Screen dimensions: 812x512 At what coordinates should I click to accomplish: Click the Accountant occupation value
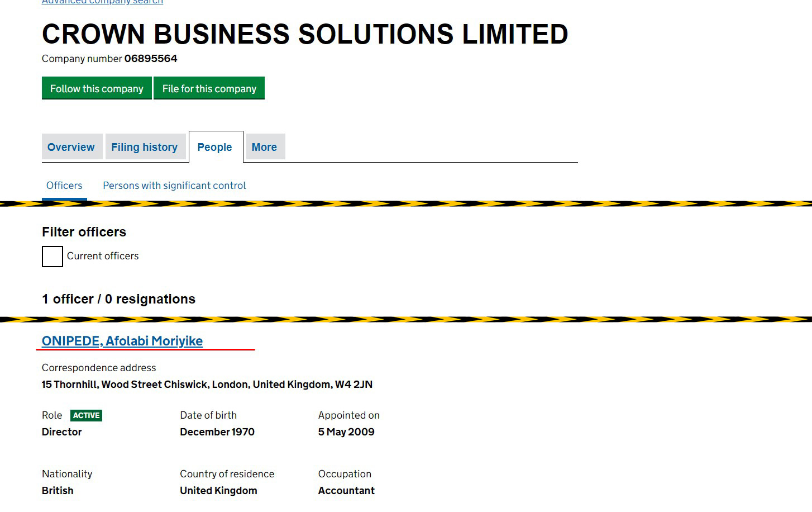click(346, 491)
